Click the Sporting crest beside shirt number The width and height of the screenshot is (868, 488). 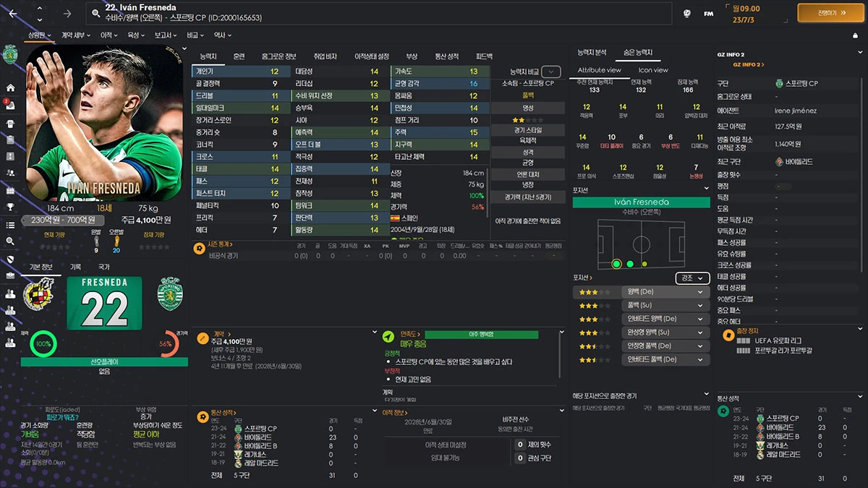pos(170,294)
